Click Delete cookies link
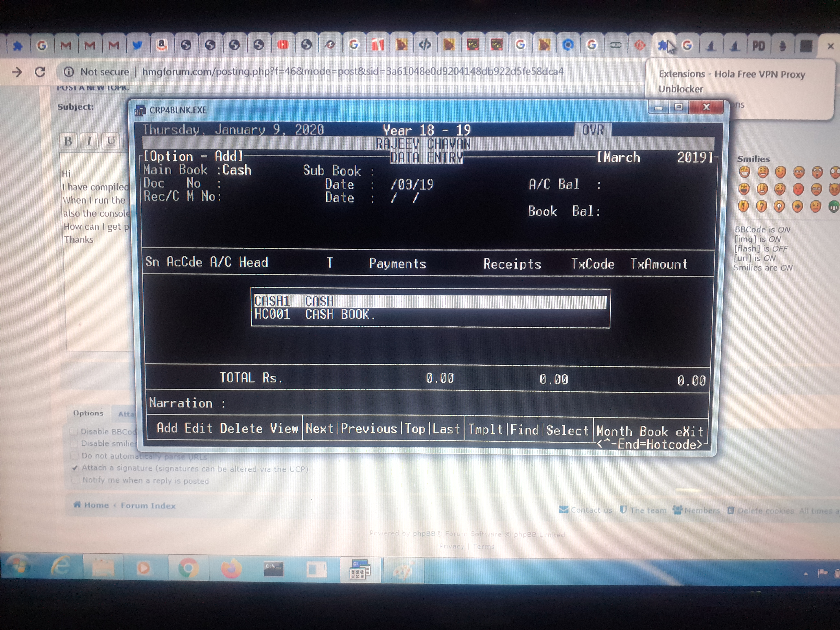 coord(761,511)
